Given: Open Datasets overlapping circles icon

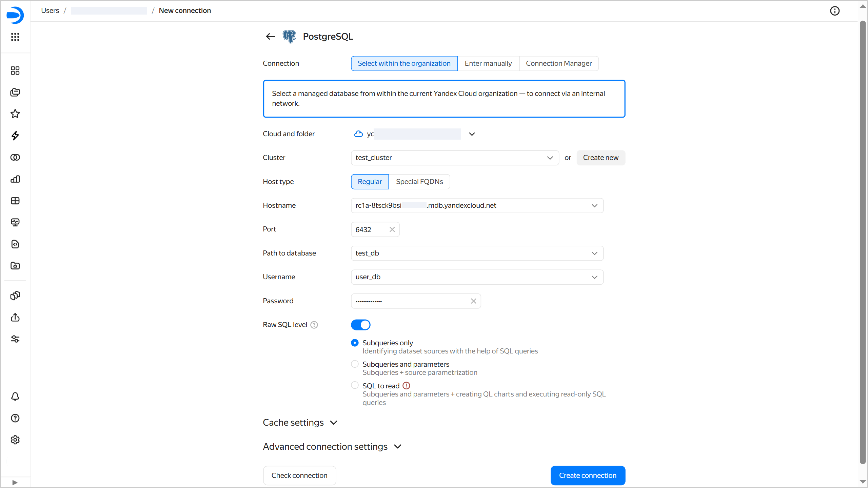Looking at the screenshot, I should tap(15, 157).
